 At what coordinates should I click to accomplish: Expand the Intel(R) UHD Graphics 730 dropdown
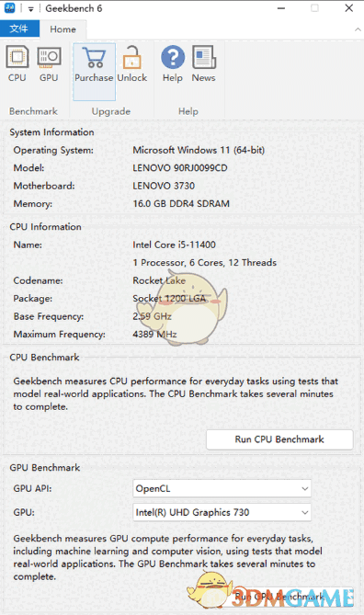pyautogui.click(x=222, y=512)
